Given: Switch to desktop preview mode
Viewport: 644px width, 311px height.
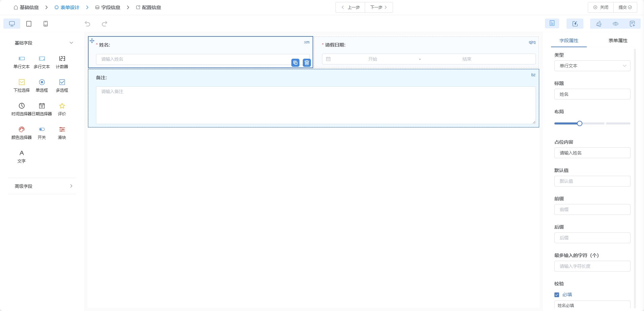Looking at the screenshot, I should coord(12,24).
